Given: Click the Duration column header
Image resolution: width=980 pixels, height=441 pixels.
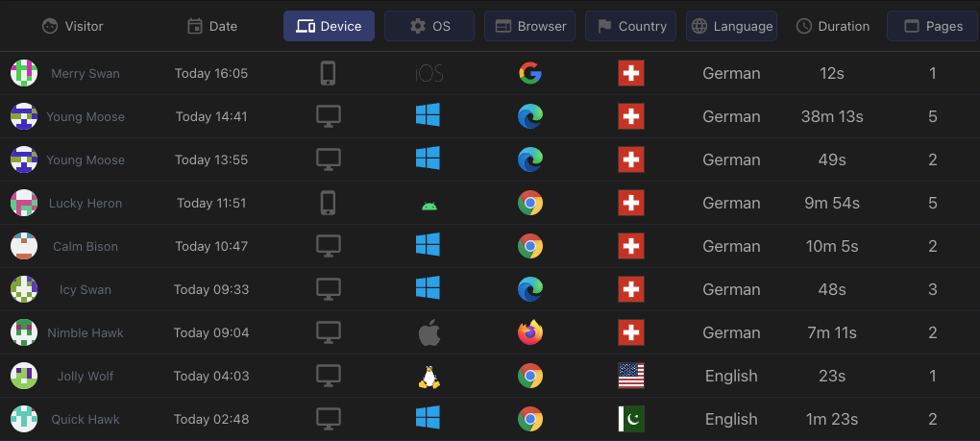Looking at the screenshot, I should tap(832, 26).
